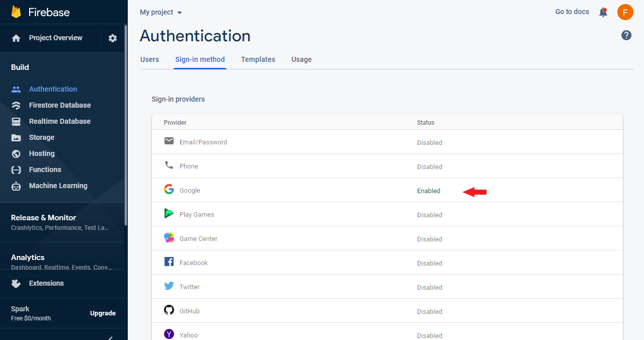Screen dimensions: 644x340
Task: Select the Firestore Database icon
Action: [17, 105]
